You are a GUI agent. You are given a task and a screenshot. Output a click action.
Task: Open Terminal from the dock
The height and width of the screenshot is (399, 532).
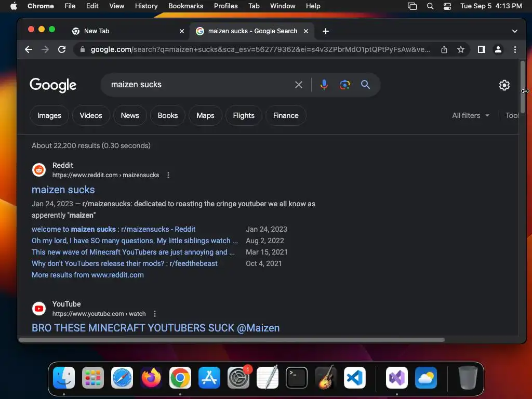[297, 378]
